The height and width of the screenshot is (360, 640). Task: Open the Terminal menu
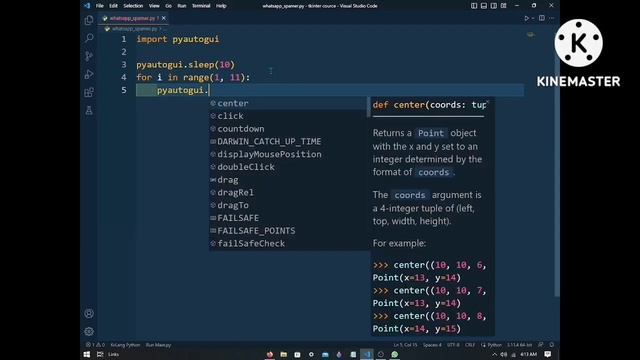click(x=201, y=6)
